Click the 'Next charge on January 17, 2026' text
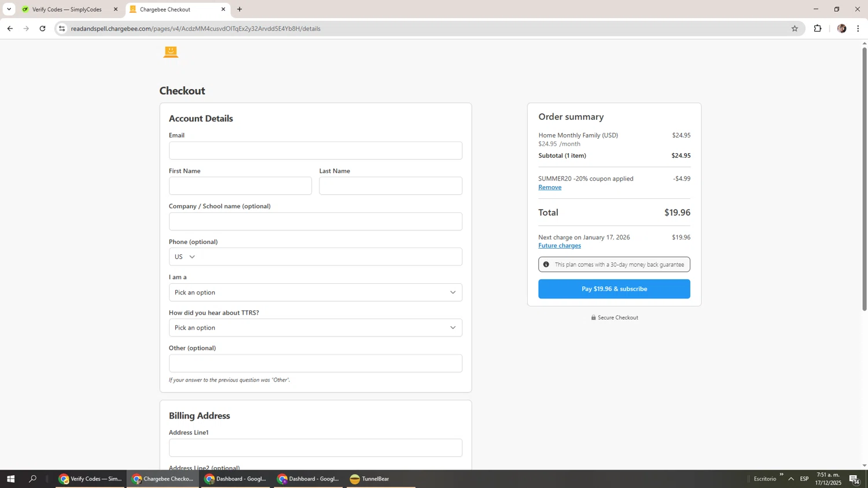868x488 pixels. coord(584,237)
